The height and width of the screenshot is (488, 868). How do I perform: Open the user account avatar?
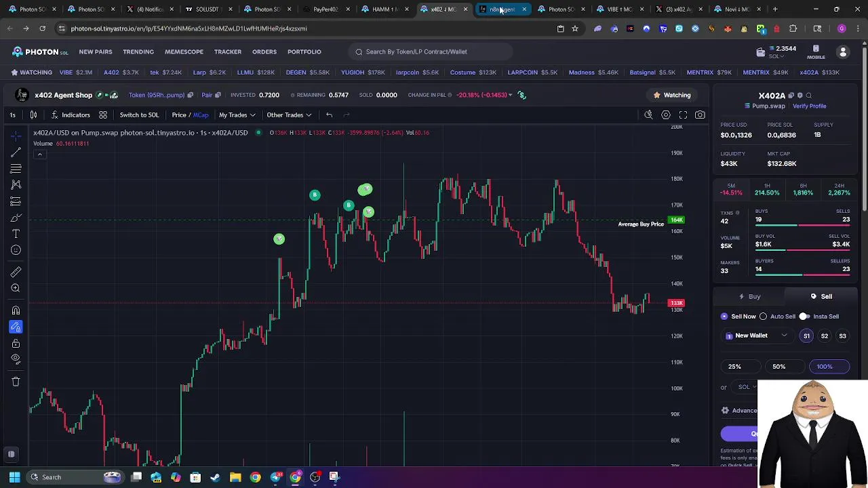(x=843, y=52)
